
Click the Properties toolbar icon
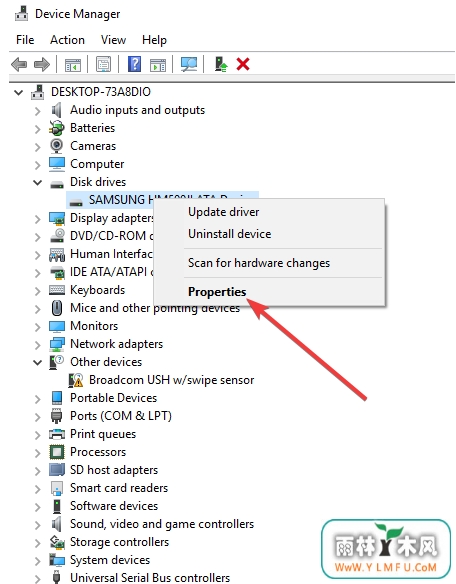point(104,64)
